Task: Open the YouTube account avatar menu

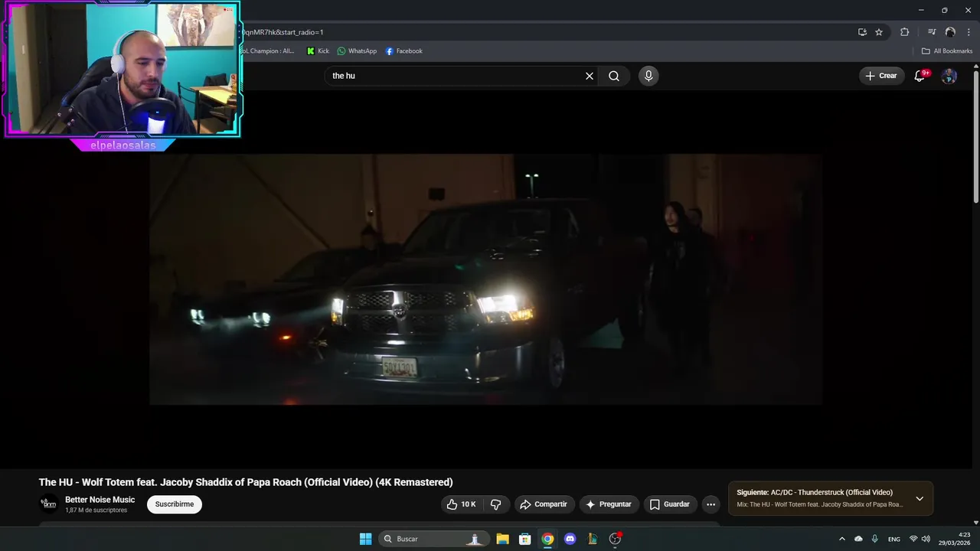Action: pyautogui.click(x=949, y=76)
